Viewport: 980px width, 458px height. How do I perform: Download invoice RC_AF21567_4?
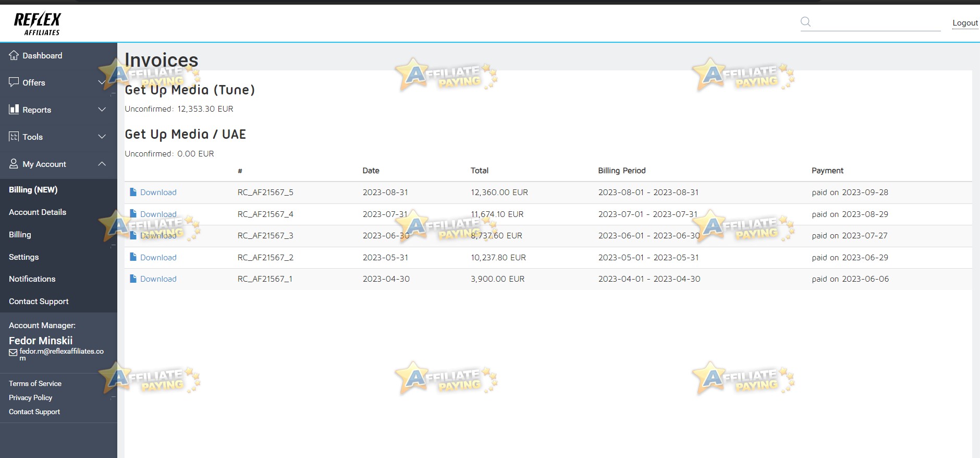158,214
